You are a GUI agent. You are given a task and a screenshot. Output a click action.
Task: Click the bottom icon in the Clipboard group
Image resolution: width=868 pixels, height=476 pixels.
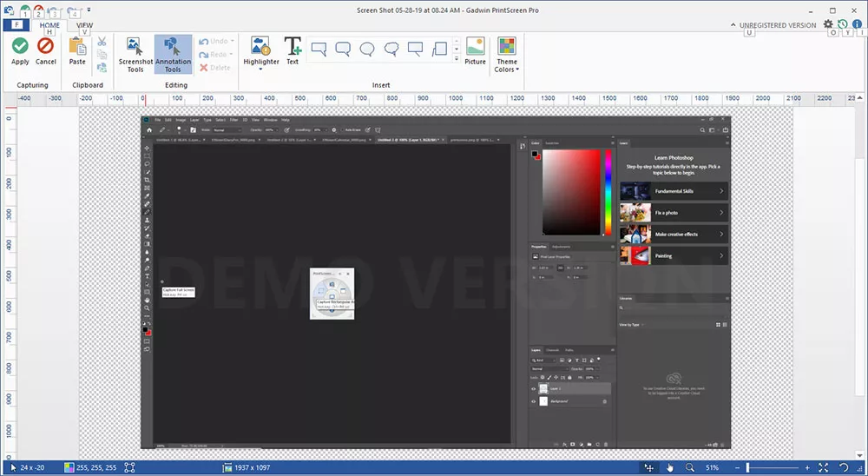click(x=102, y=68)
